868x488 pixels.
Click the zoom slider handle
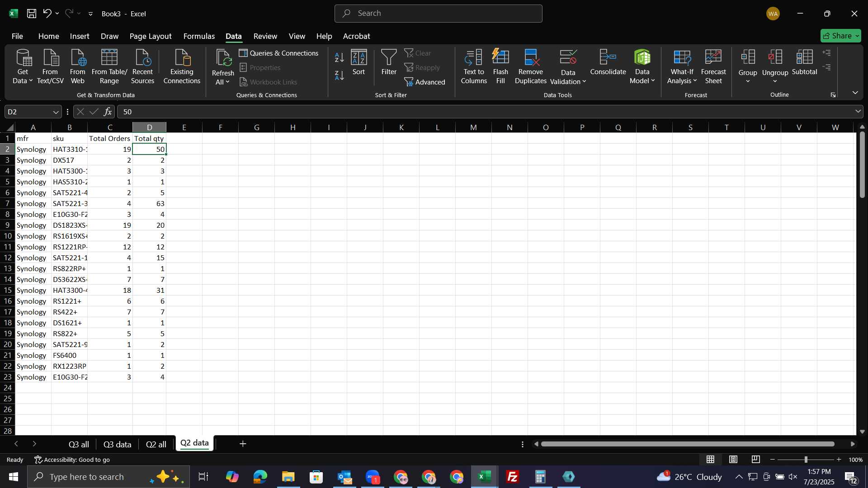pyautogui.click(x=806, y=460)
